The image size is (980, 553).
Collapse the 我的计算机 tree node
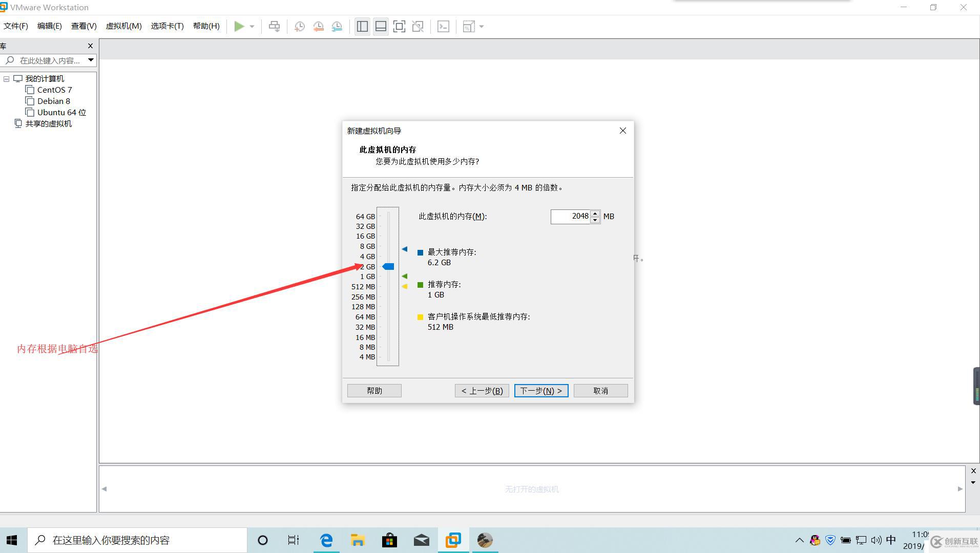coord(6,79)
